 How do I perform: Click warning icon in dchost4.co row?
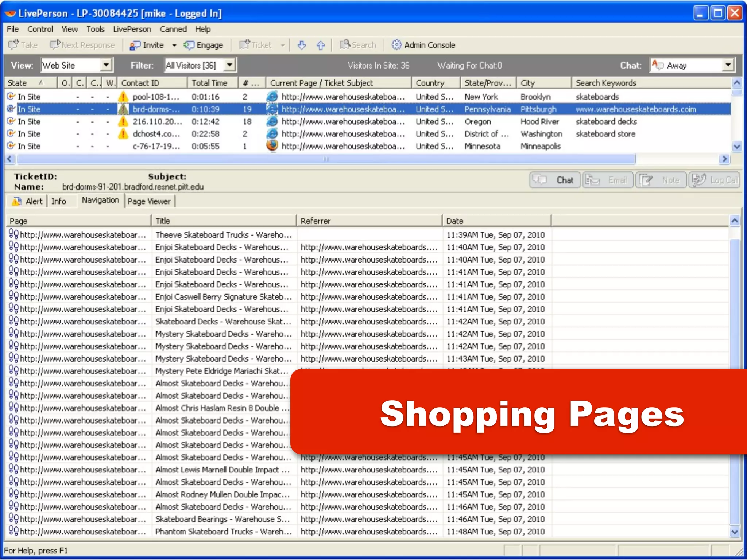click(x=123, y=134)
